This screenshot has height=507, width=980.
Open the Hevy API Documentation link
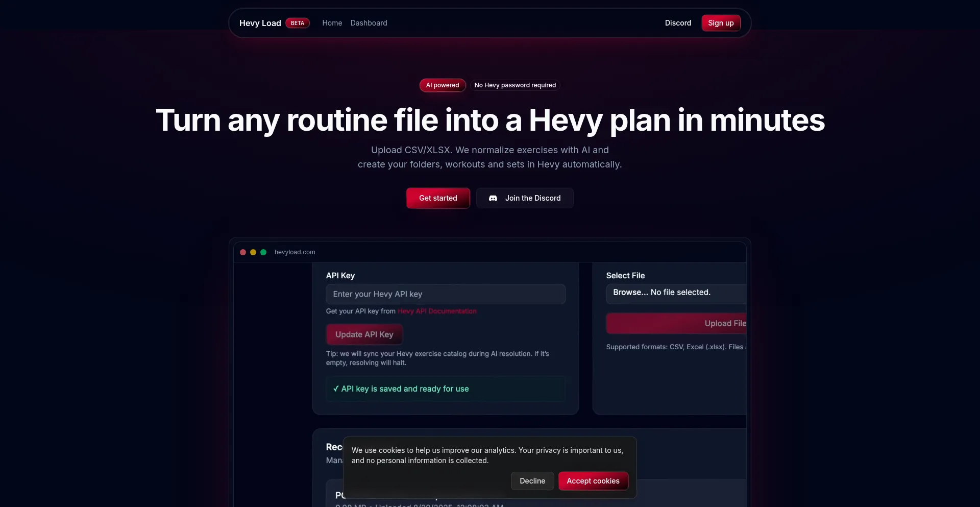click(437, 311)
